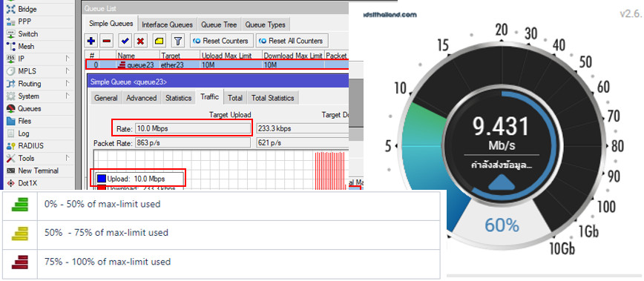Switch to Queue Types tab
The height and width of the screenshot is (281, 644).
[x=266, y=24]
